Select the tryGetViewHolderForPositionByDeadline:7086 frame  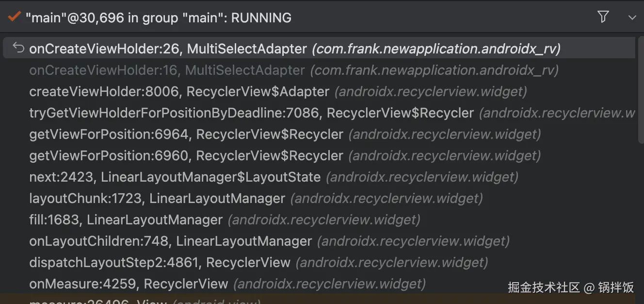pyautogui.click(x=251, y=113)
